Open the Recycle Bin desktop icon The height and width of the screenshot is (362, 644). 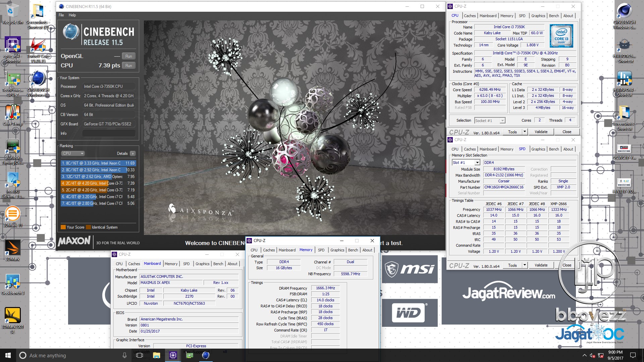[12, 13]
